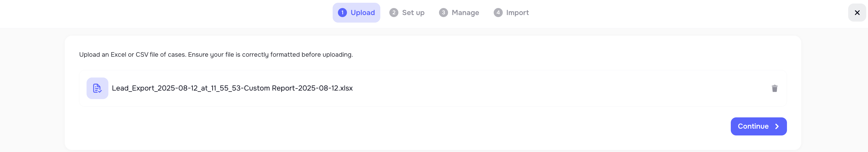Click the trash icon to delete uploaded file

(x=775, y=88)
